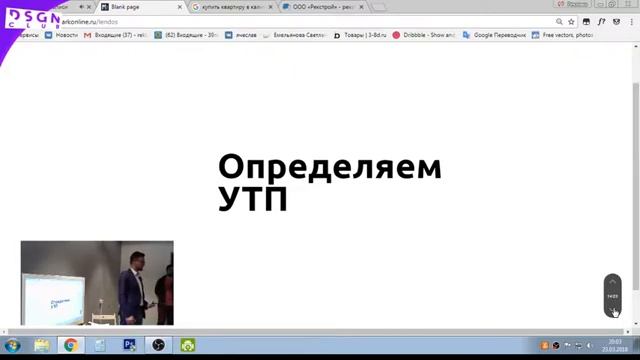Open the Google Переводчик bookmark
The image size is (640, 360).
pos(494,36)
